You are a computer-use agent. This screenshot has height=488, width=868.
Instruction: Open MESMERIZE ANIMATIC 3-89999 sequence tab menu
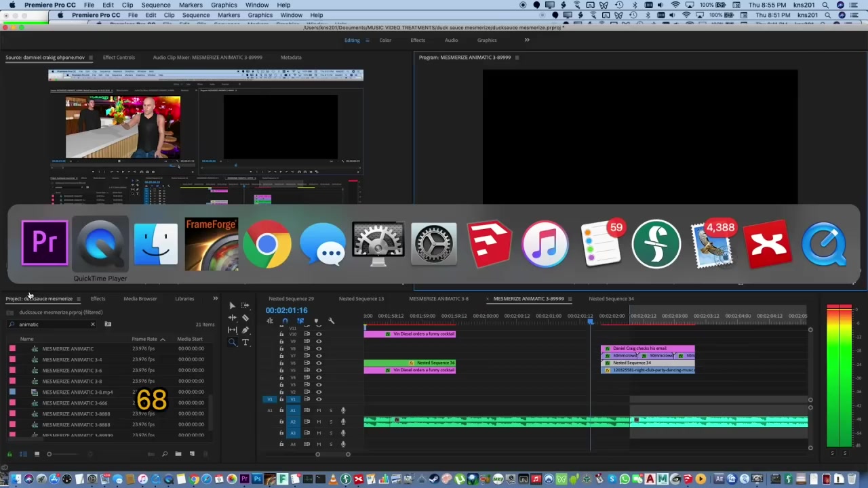[x=570, y=299]
